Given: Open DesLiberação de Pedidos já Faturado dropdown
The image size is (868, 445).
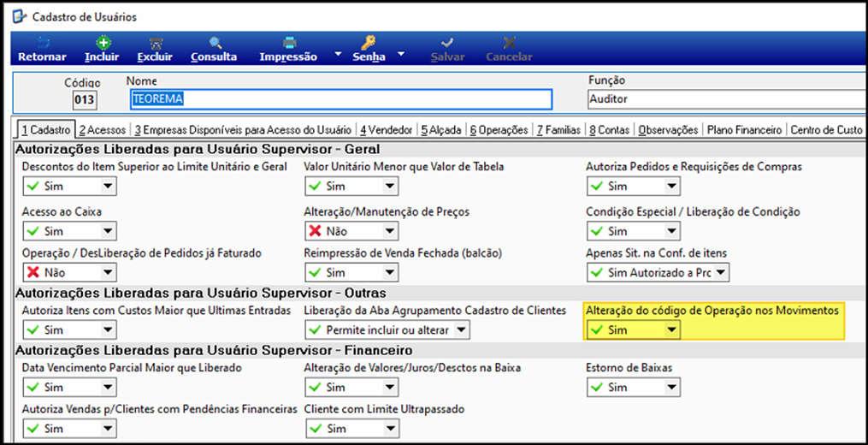Looking at the screenshot, I should 106,272.
